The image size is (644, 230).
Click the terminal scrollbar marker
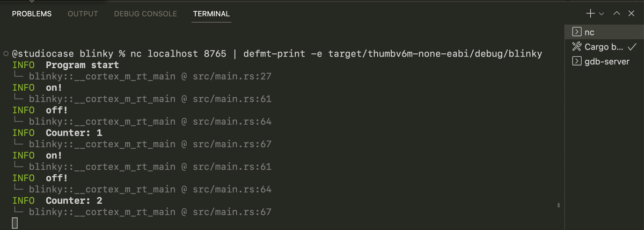click(559, 205)
